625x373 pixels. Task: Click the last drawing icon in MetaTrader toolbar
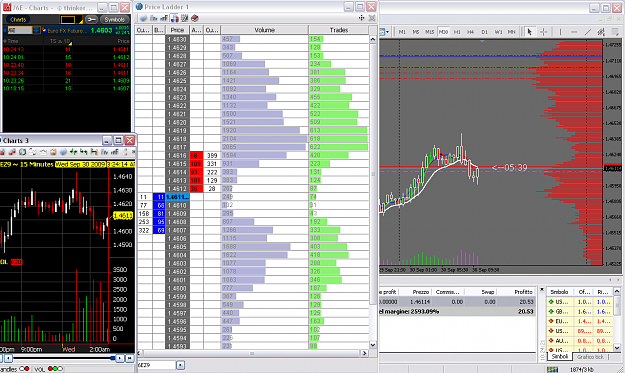pyautogui.click(x=615, y=32)
